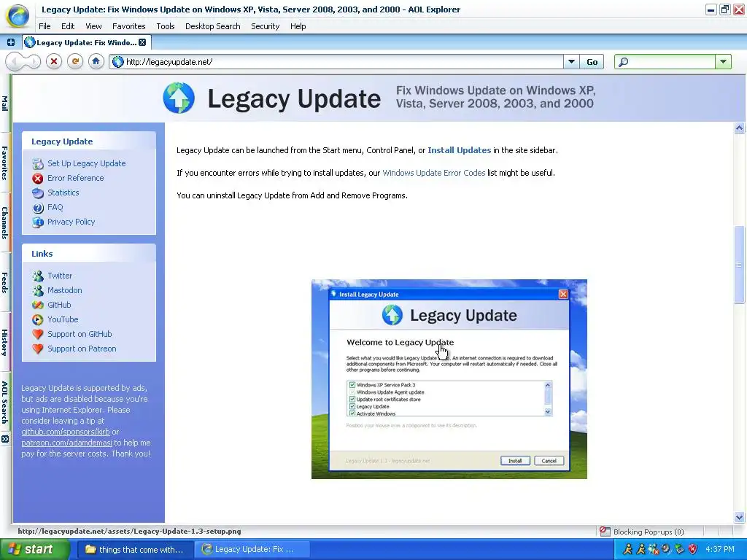The image size is (747, 560).
Task: Open the Feeds side panel tab
Action: [5, 282]
